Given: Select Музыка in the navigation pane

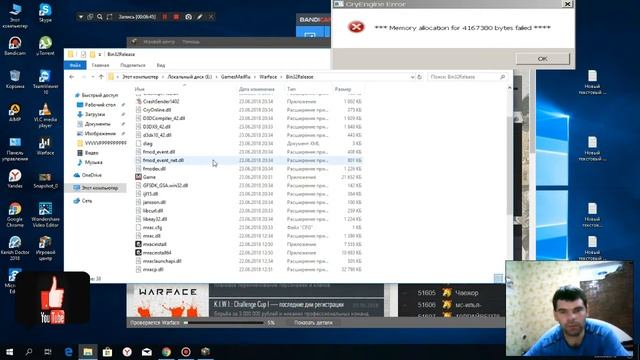Looking at the screenshot, I should click(93, 162).
